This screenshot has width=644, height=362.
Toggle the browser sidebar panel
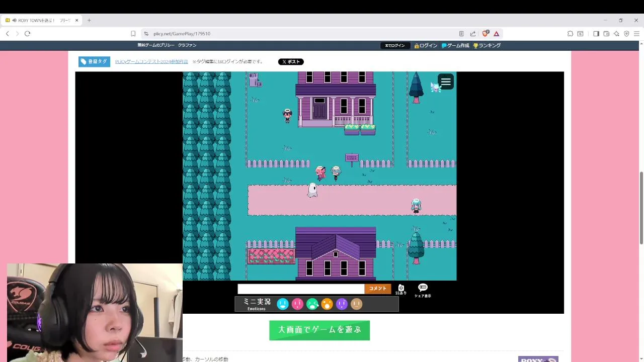[x=596, y=34]
